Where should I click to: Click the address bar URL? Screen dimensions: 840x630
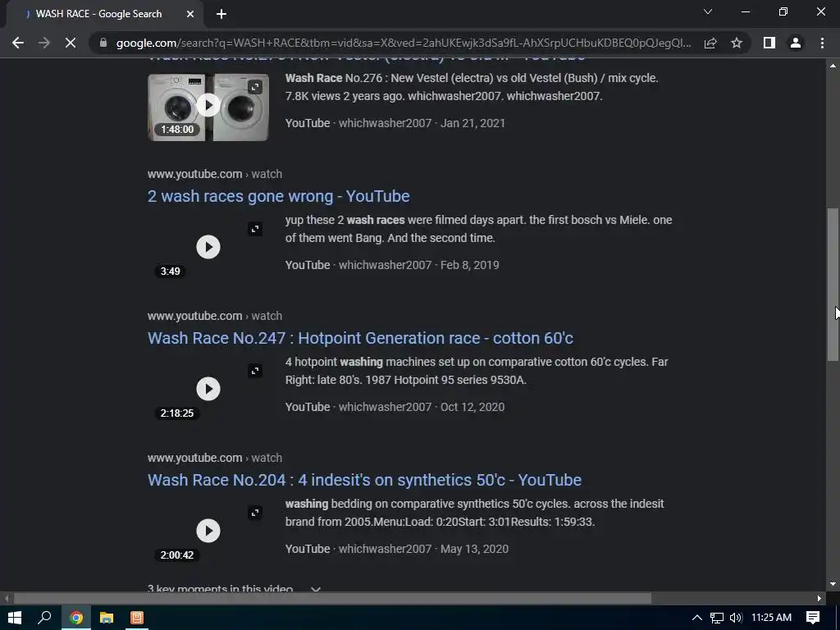coord(404,43)
